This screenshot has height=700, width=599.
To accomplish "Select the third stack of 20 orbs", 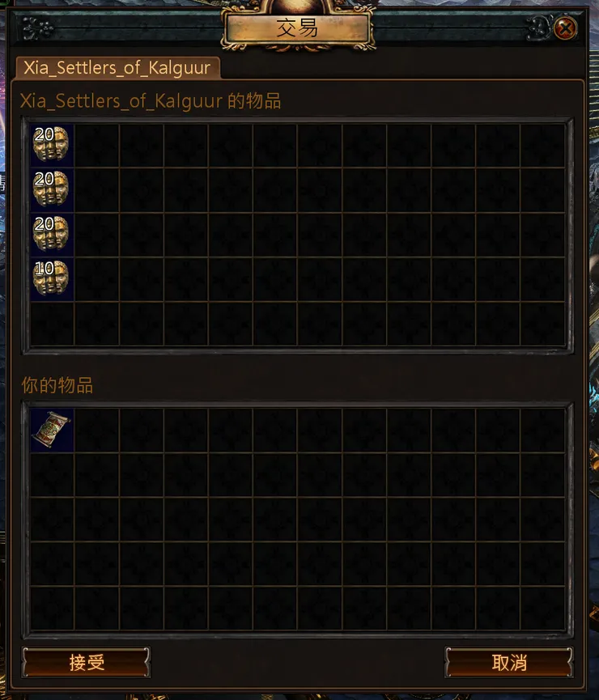I will 52,234.
